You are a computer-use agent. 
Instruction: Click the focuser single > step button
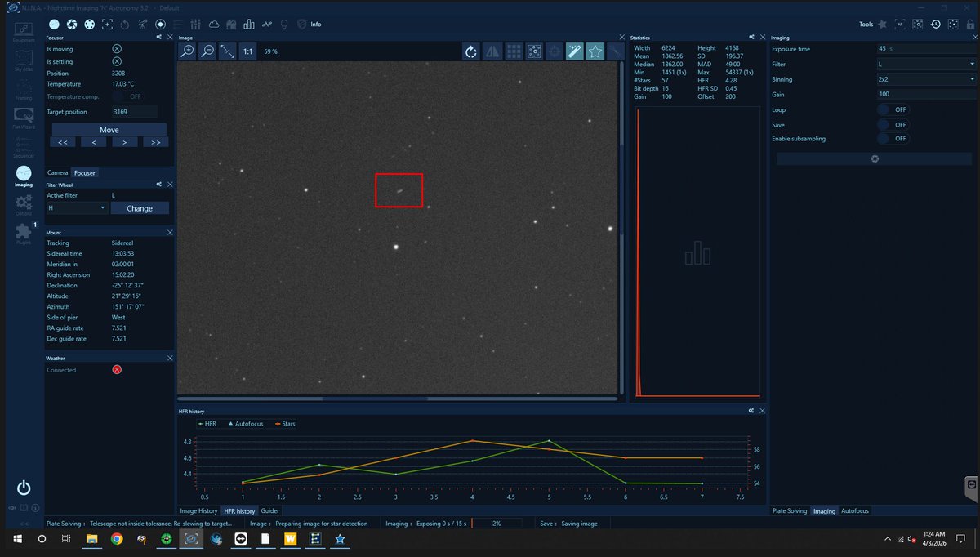124,142
